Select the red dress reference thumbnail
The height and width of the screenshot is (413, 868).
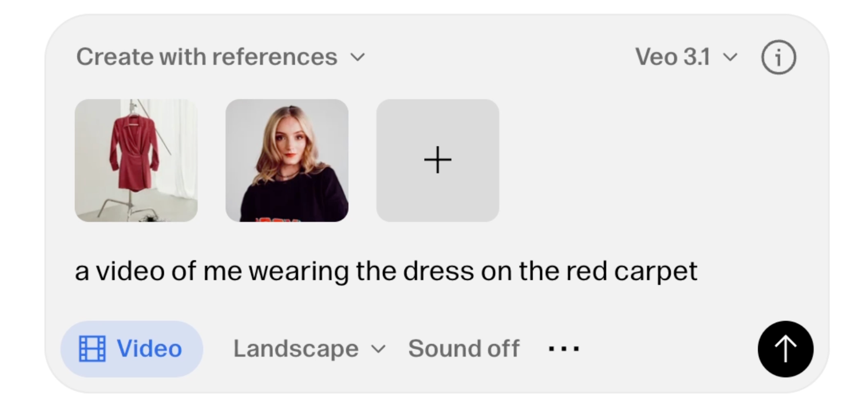pyautogui.click(x=136, y=161)
